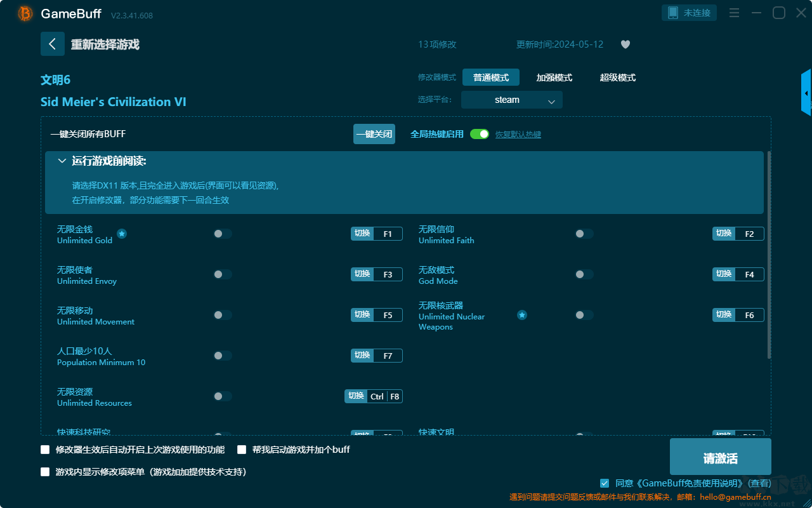812x508 pixels.
Task: Click the heart favorite icon
Action: [x=625, y=44]
